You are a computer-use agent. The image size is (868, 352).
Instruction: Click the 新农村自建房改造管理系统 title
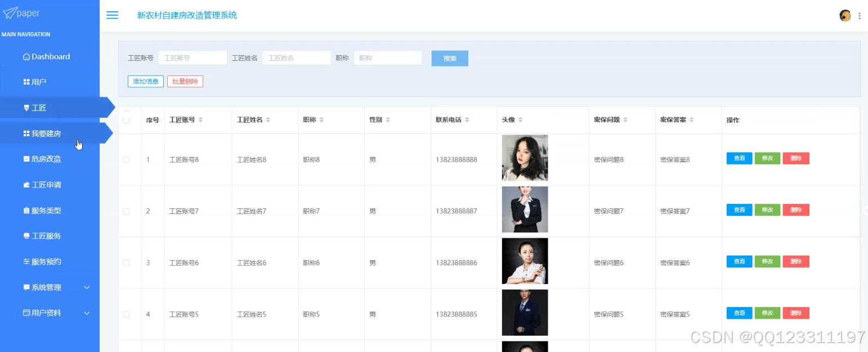pos(187,15)
